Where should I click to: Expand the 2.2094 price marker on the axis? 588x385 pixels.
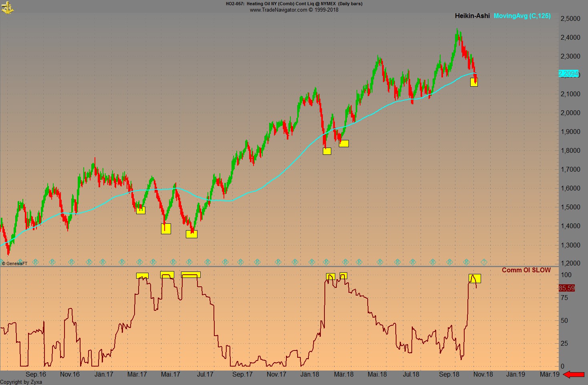(569, 74)
